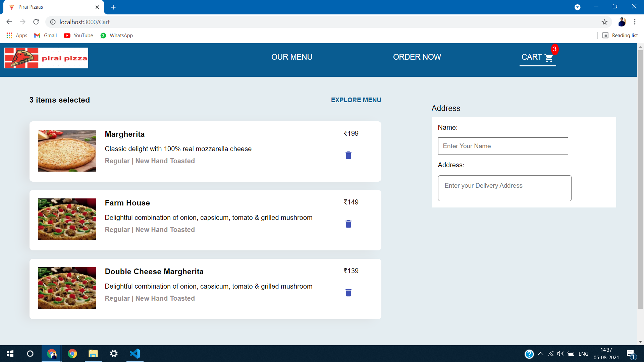
Task: Open Visual Studio Code from taskbar
Action: [x=135, y=354]
